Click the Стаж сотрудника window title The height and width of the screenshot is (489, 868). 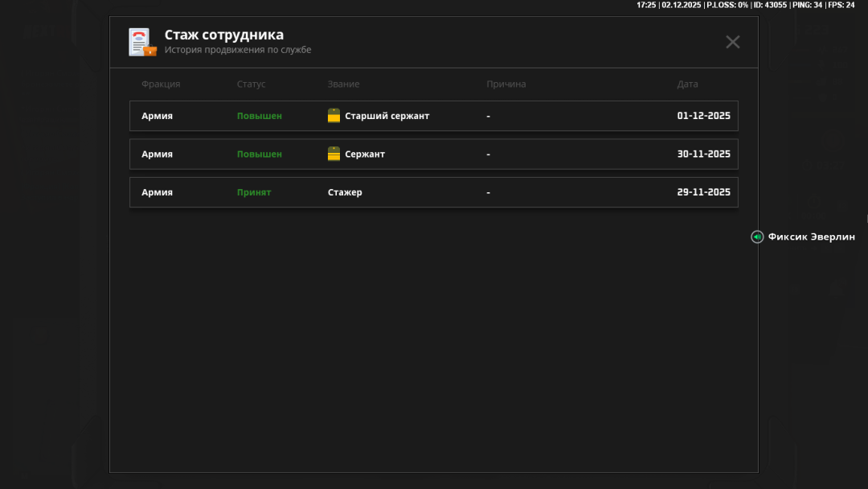pyautogui.click(x=223, y=35)
